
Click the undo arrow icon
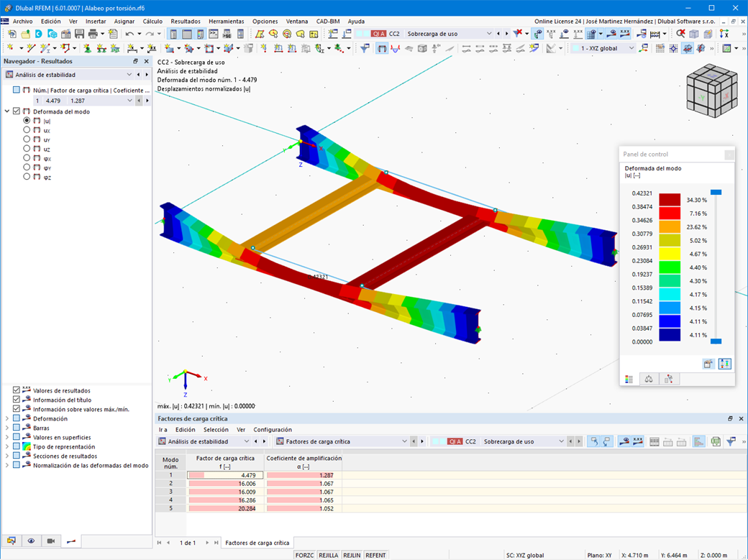[129, 34]
